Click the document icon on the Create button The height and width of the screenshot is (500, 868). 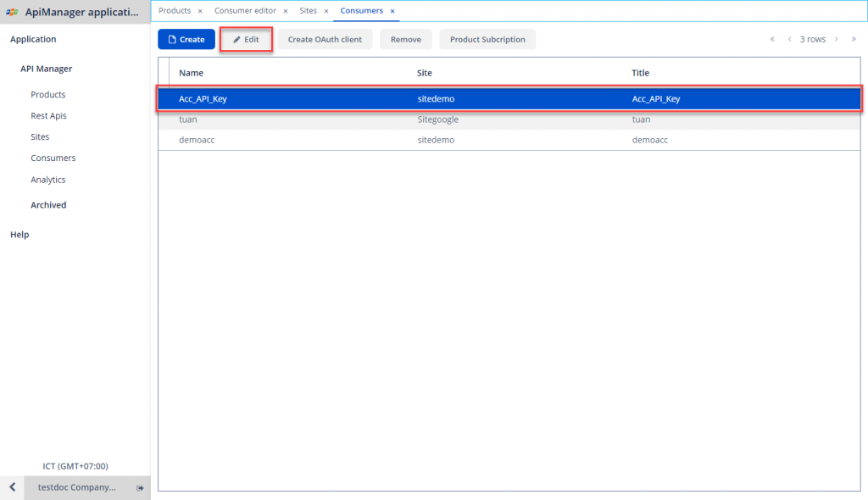(172, 39)
